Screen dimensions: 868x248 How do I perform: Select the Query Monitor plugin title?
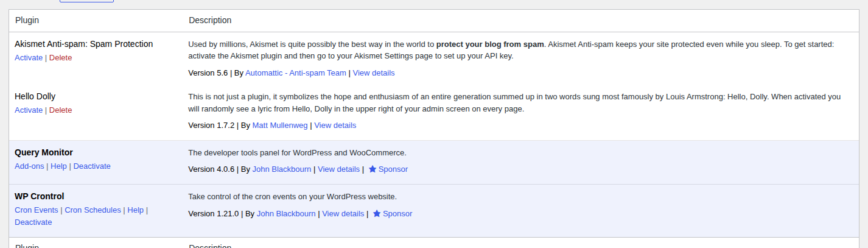tap(44, 152)
